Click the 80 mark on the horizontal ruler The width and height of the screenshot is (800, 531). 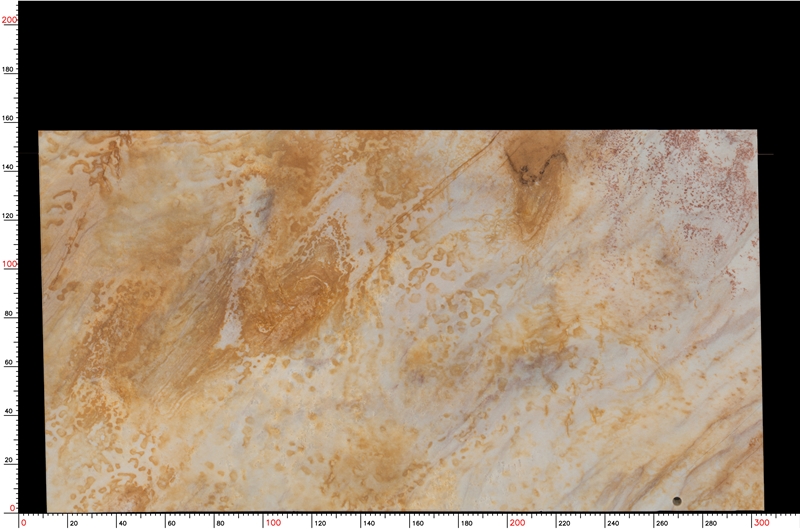[x=220, y=523]
